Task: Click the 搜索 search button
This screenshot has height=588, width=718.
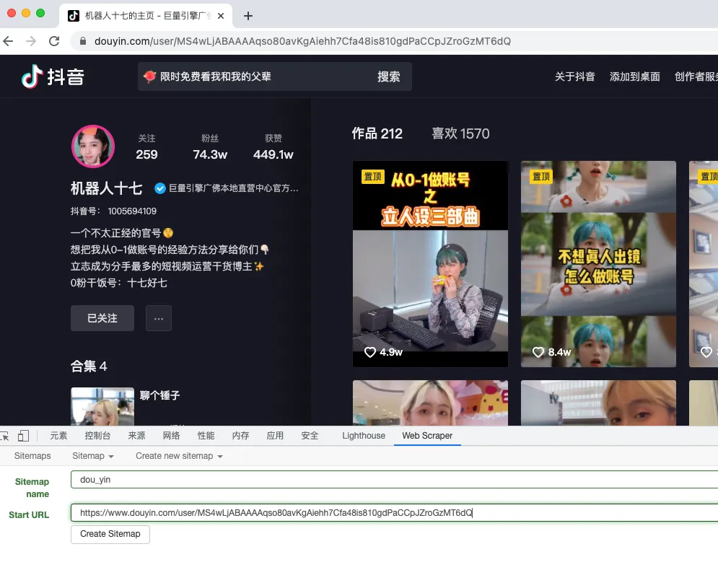Action: click(x=388, y=76)
